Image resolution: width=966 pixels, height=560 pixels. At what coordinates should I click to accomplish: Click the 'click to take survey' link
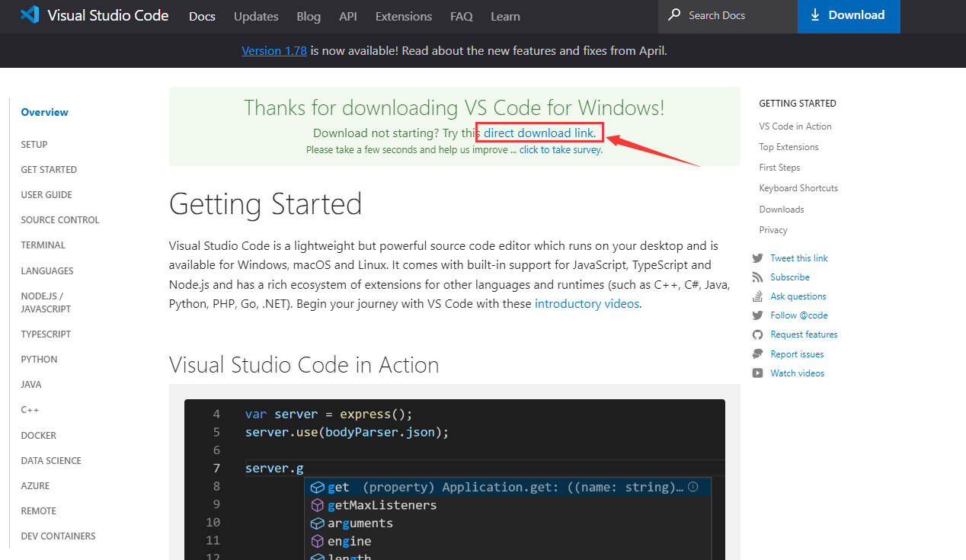pyautogui.click(x=561, y=150)
